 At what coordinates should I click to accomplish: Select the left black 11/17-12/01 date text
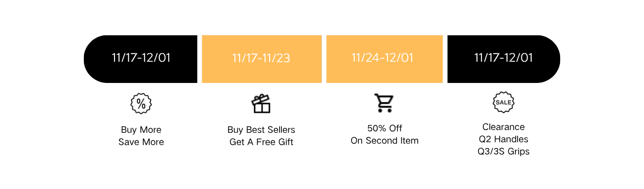(x=141, y=58)
